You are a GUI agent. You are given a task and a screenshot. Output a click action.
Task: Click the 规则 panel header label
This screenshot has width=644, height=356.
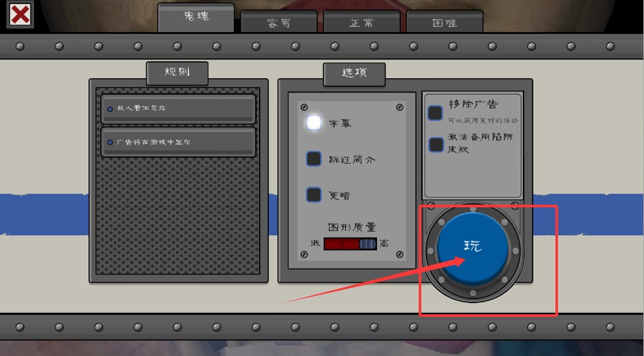pyautogui.click(x=177, y=72)
